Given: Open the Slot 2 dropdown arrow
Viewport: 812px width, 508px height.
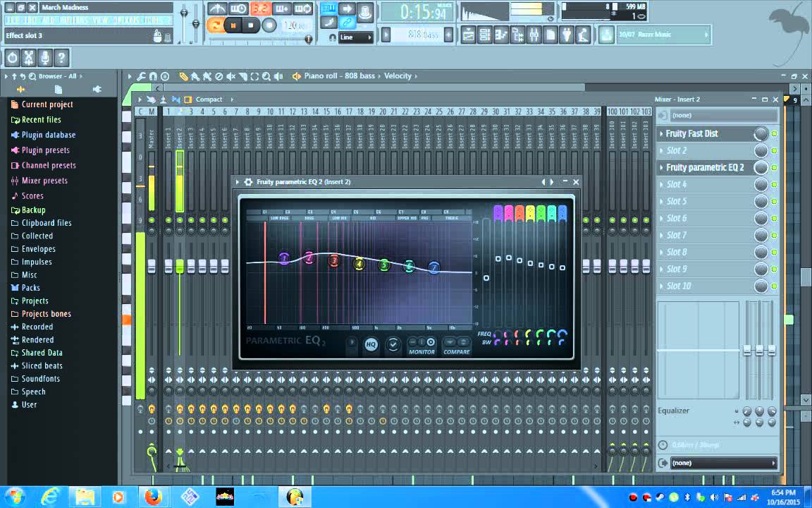Looking at the screenshot, I should click(x=661, y=151).
